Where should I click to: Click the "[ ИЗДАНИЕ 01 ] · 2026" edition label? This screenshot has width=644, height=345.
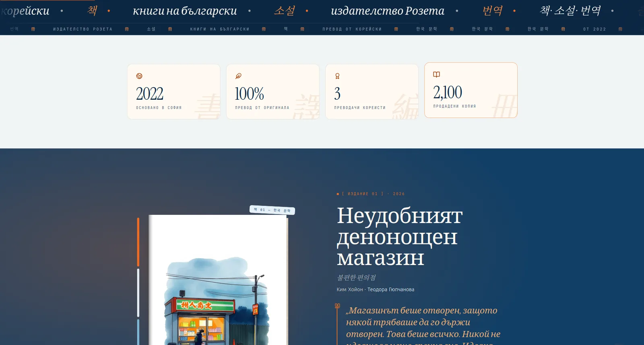(373, 194)
